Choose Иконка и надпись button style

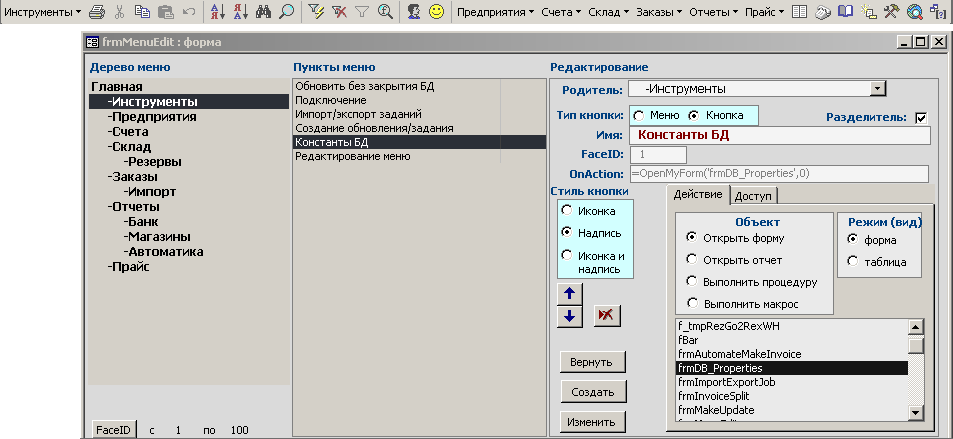pos(566,255)
